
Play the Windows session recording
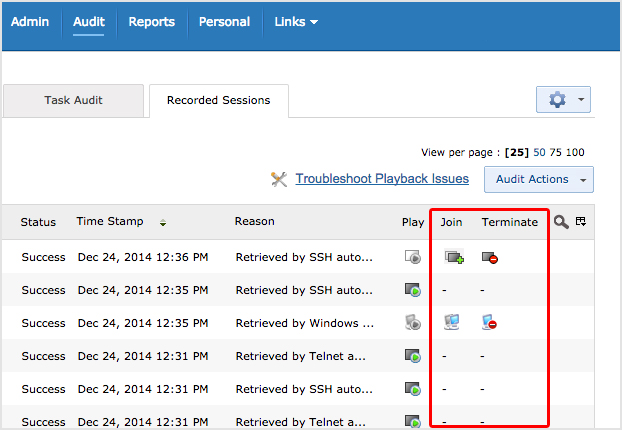pos(412,323)
